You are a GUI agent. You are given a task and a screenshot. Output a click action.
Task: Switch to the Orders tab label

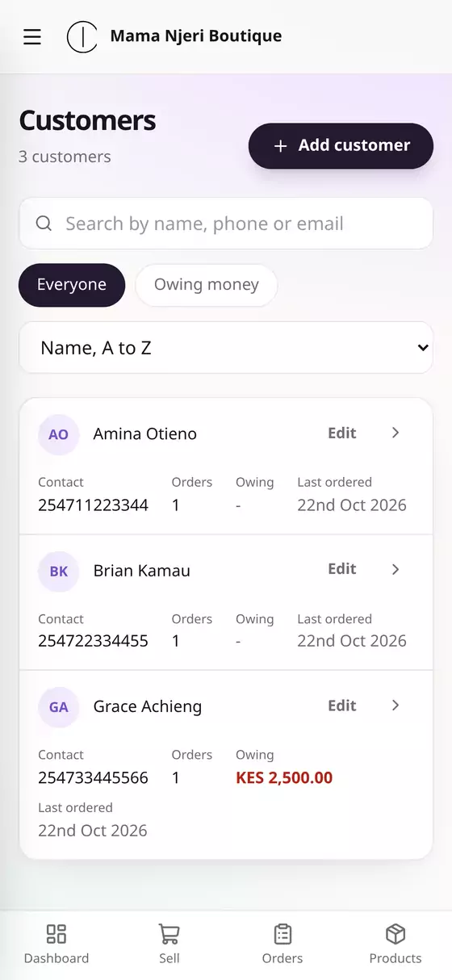point(282,958)
